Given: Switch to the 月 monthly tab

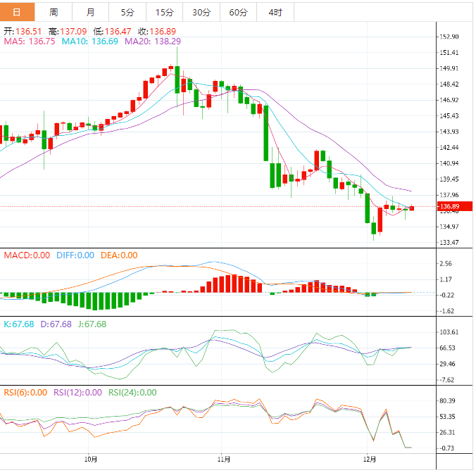Looking at the screenshot, I should point(91,13).
